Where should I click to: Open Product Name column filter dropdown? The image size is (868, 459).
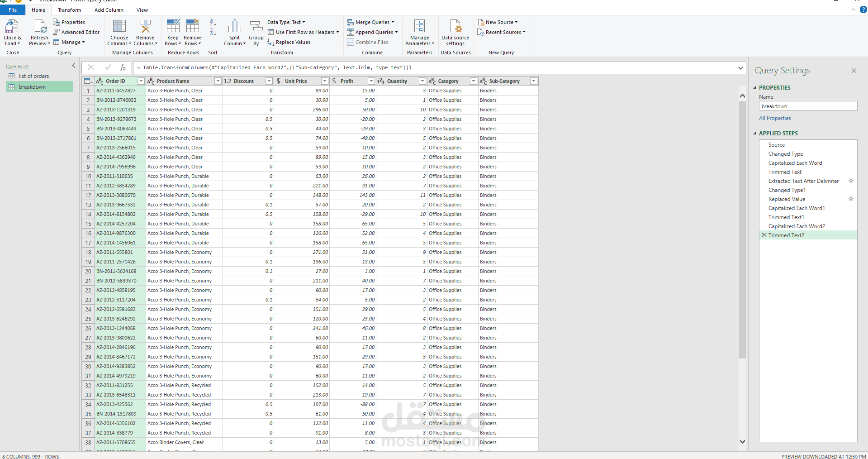[x=218, y=81]
